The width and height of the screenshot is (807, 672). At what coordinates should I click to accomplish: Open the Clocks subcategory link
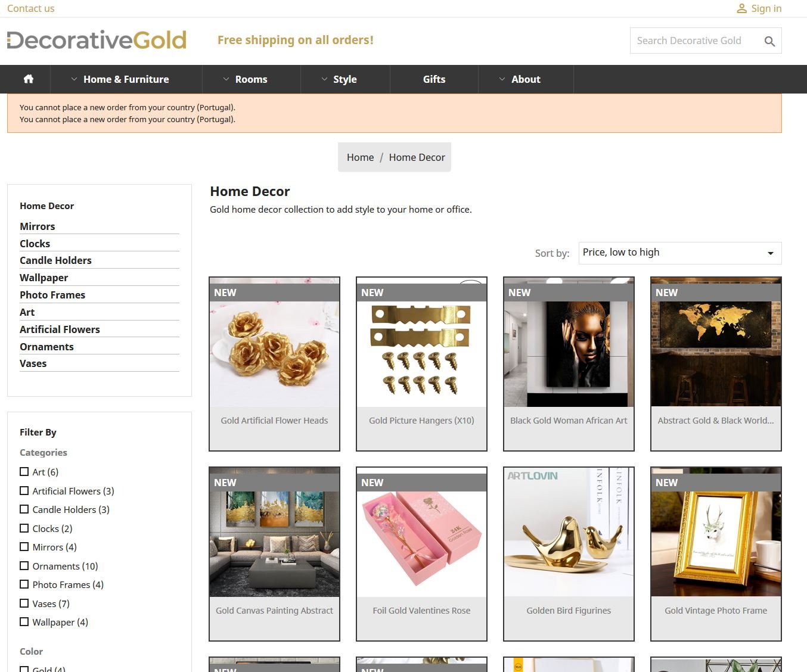point(35,244)
